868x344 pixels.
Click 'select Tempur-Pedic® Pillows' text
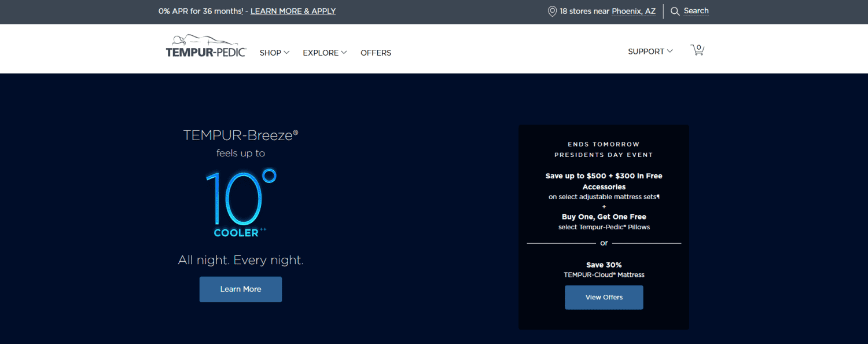[x=604, y=227]
